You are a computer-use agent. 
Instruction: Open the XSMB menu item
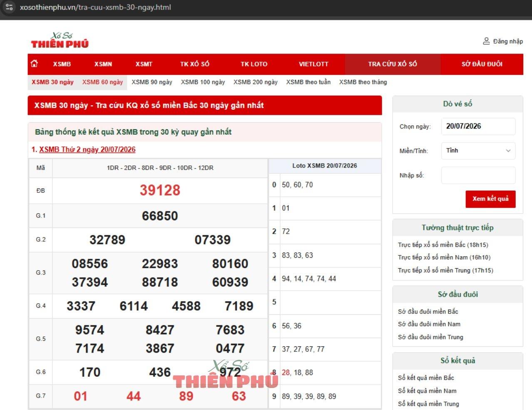(62, 64)
